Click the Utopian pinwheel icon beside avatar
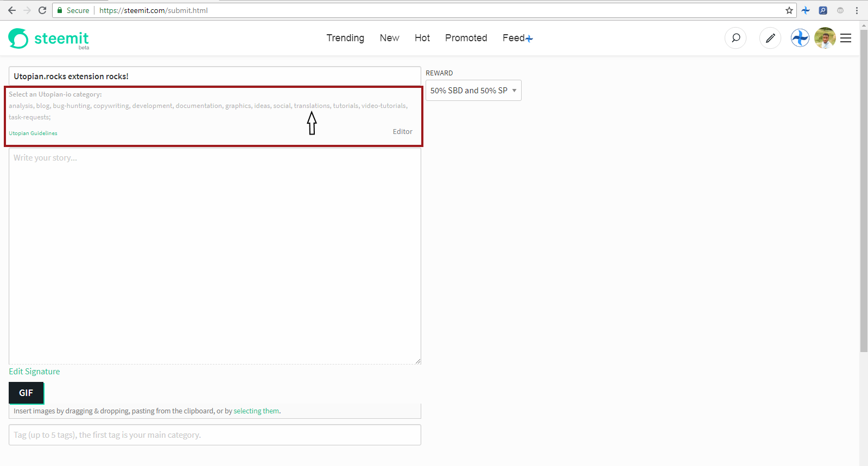The width and height of the screenshot is (868, 466). click(800, 38)
